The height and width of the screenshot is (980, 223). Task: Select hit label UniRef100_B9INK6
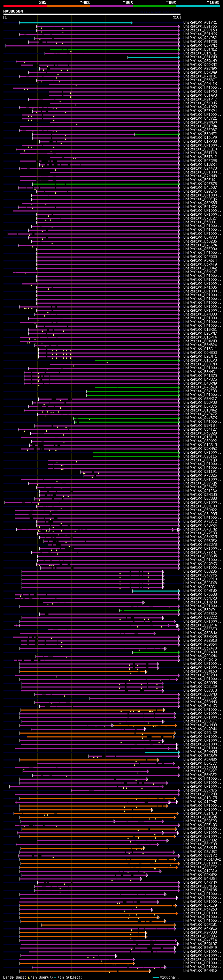[200, 34]
